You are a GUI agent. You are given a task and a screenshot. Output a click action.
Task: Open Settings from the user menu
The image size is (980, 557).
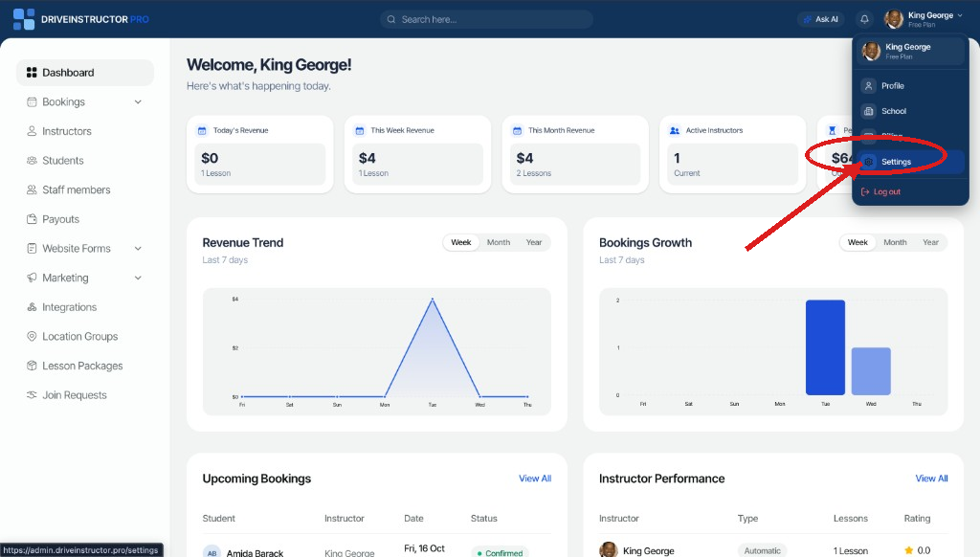(911, 162)
